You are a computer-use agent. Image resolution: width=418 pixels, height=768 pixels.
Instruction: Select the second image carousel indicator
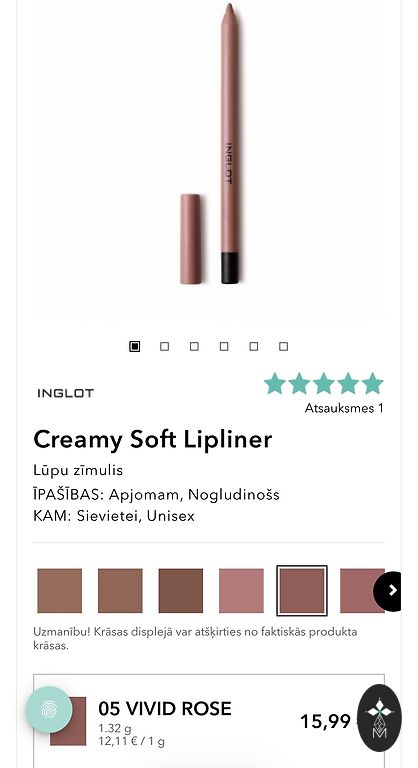click(x=165, y=346)
